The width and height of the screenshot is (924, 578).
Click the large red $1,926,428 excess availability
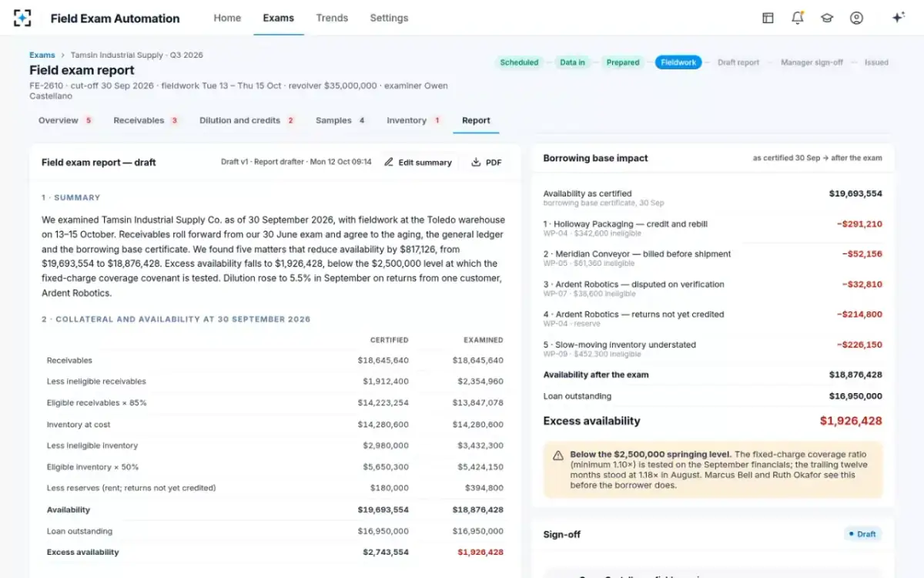851,421
